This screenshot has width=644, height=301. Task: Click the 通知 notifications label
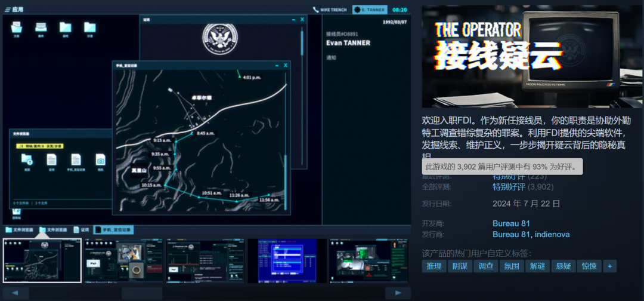[331, 57]
